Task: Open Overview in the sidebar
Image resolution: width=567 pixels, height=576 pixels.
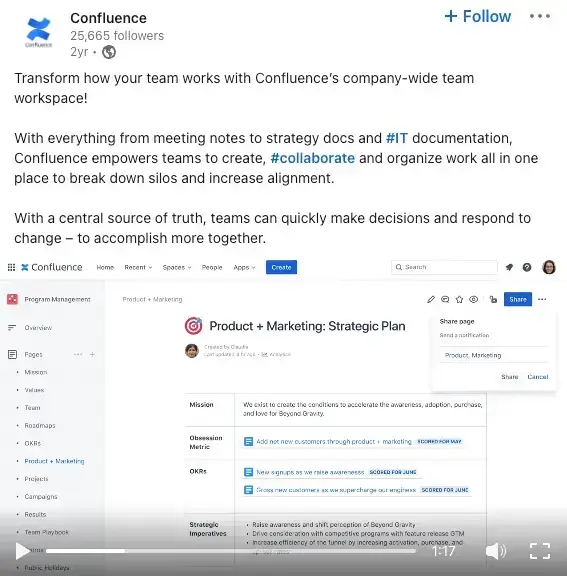Action: [38, 328]
